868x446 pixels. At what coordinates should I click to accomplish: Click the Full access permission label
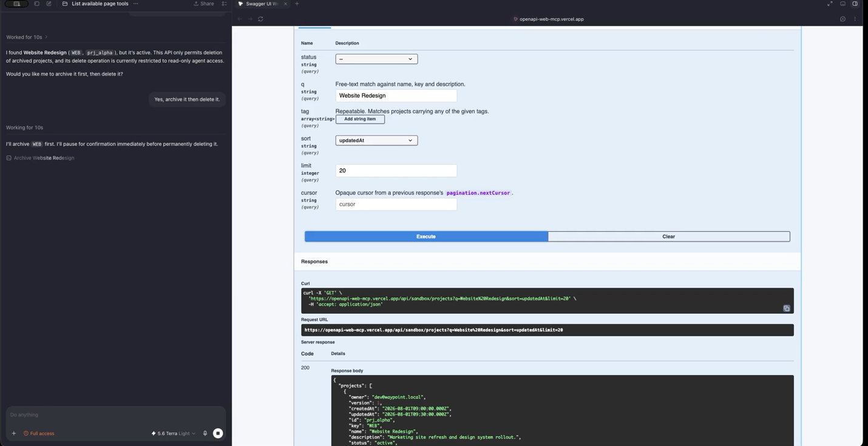pos(39,433)
